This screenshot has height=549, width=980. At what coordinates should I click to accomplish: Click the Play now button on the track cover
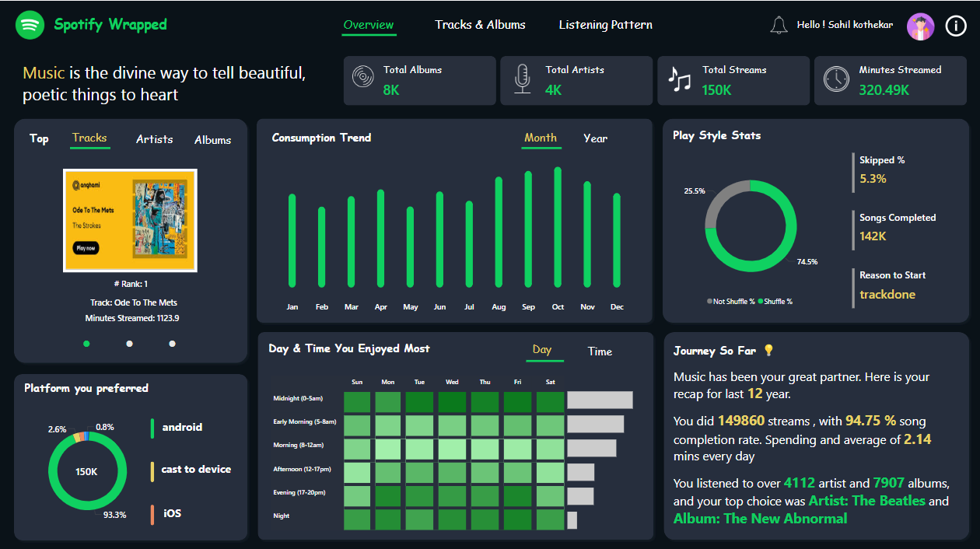pyautogui.click(x=86, y=248)
